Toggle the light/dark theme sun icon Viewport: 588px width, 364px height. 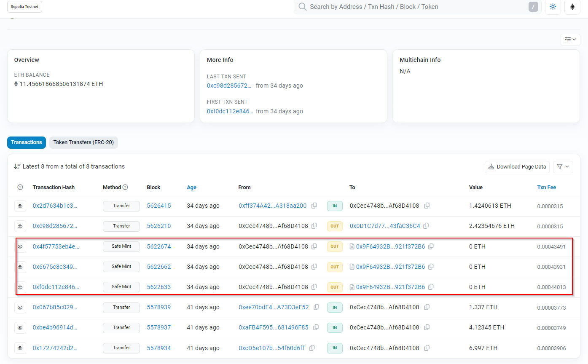coord(553,7)
